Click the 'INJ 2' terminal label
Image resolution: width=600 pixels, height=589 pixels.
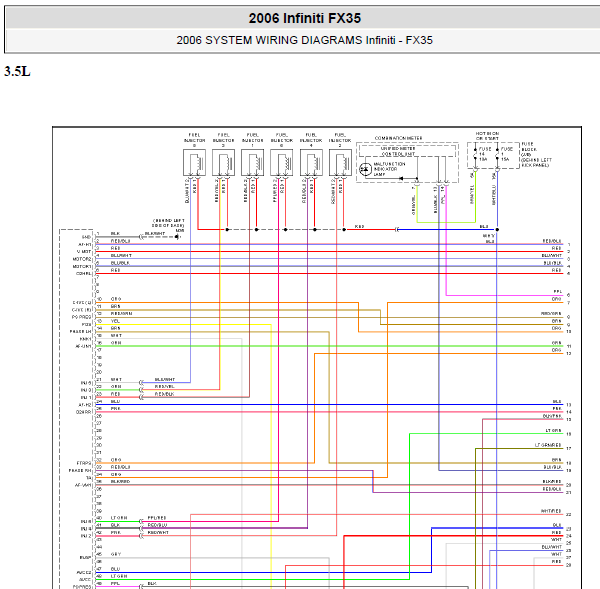tap(86, 536)
